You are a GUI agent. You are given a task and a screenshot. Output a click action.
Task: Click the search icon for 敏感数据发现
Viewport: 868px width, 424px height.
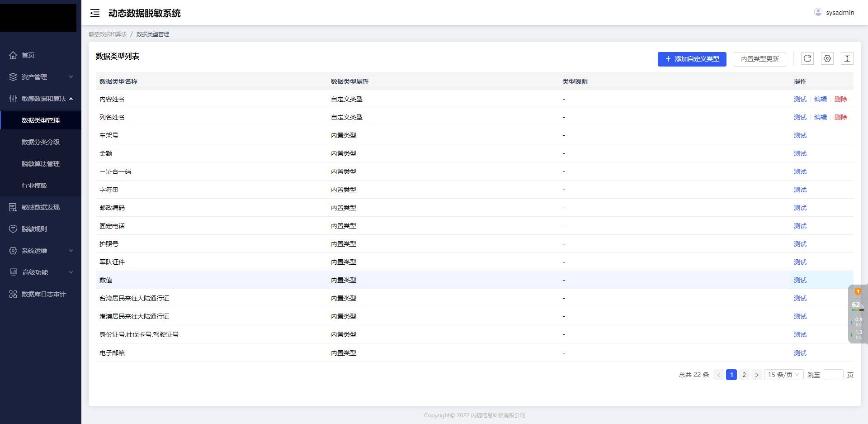[13, 207]
